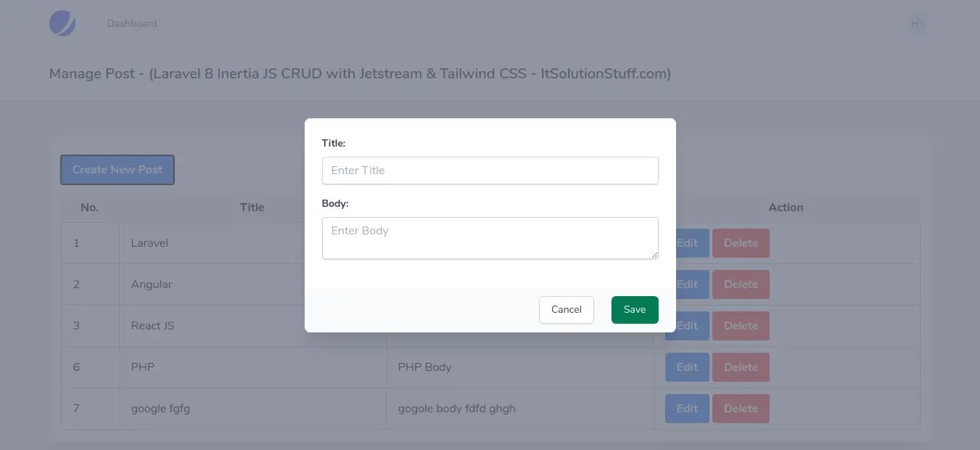This screenshot has height=450, width=980.
Task: Click the PHP Body table cell
Action: (x=425, y=367)
